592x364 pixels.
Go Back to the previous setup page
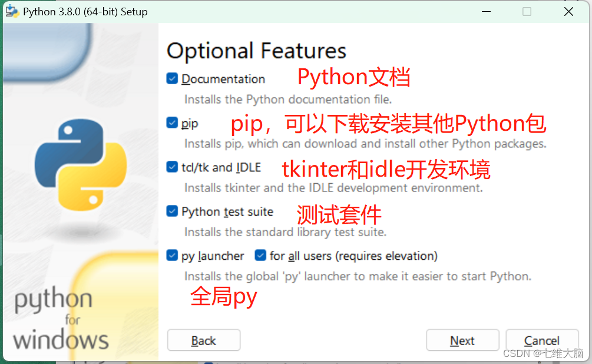203,340
